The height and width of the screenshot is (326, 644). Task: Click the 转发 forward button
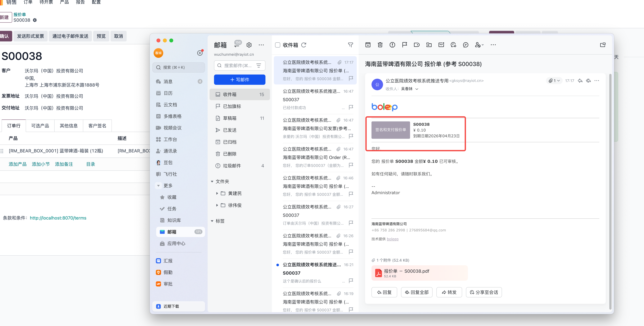(449, 292)
